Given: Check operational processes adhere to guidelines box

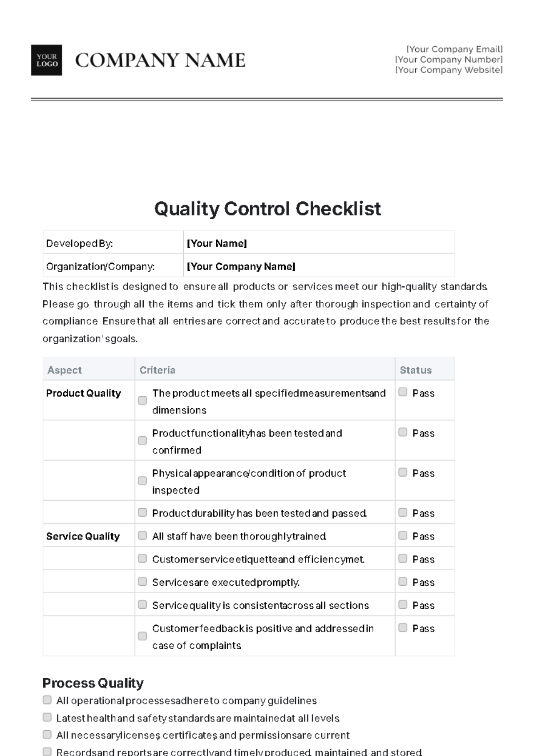Looking at the screenshot, I should click(x=47, y=700).
